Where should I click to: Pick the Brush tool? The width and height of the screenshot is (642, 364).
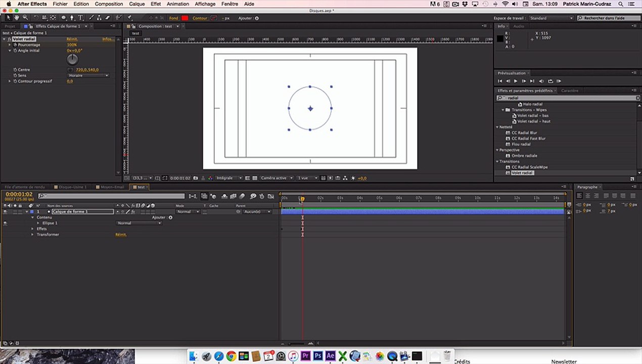point(91,18)
